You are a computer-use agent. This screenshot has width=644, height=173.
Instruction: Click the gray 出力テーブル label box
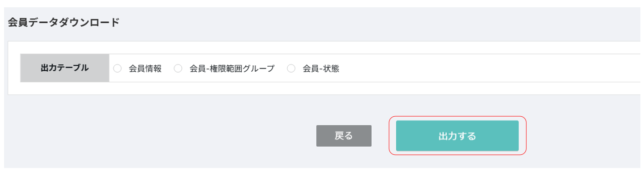(65, 68)
